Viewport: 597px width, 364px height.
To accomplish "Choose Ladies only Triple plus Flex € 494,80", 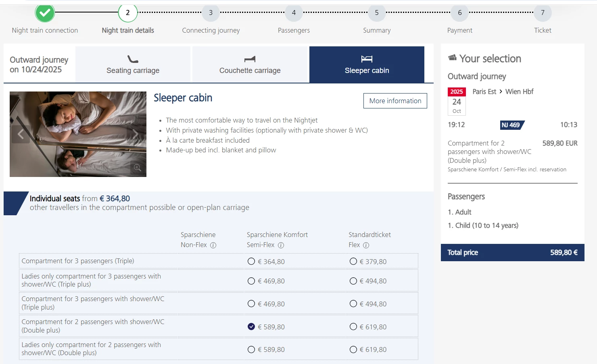I will (353, 281).
